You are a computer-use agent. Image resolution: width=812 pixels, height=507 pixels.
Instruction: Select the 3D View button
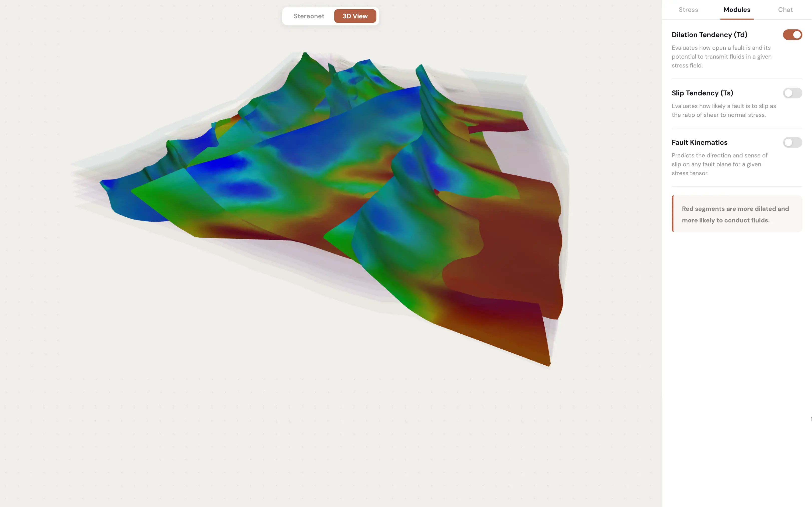coord(354,16)
